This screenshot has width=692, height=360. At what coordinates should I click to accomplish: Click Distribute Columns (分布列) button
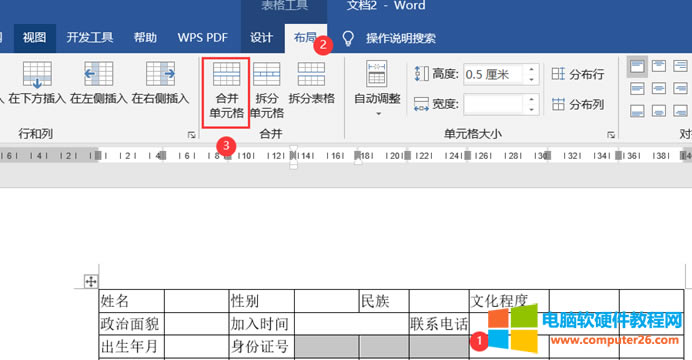pos(578,105)
